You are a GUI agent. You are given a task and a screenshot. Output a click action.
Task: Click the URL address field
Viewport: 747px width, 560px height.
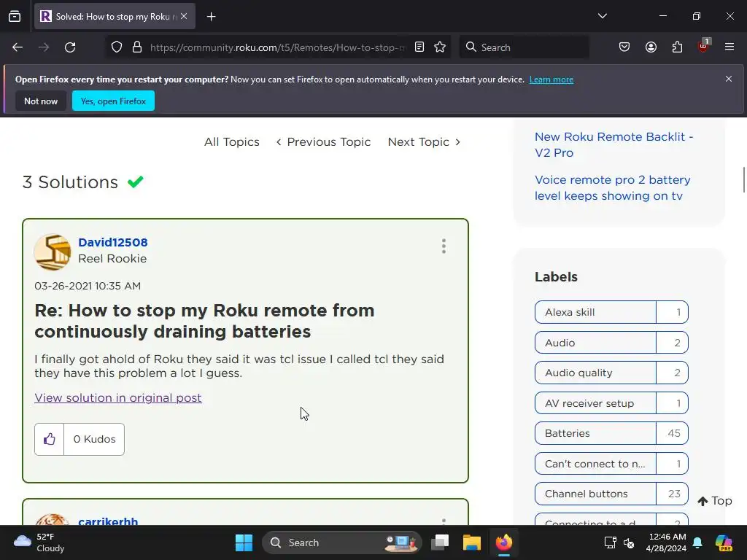coord(278,47)
